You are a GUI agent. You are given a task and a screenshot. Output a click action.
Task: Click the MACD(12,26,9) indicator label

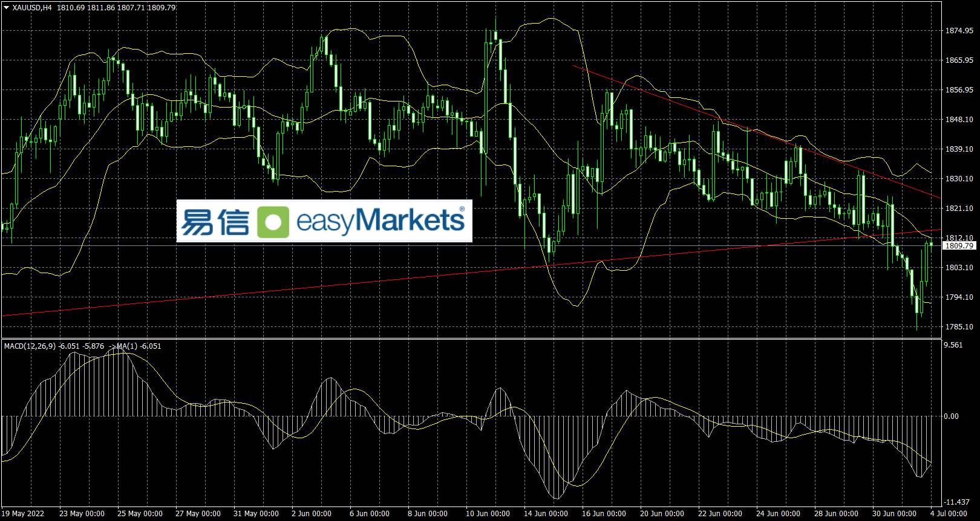click(30, 346)
